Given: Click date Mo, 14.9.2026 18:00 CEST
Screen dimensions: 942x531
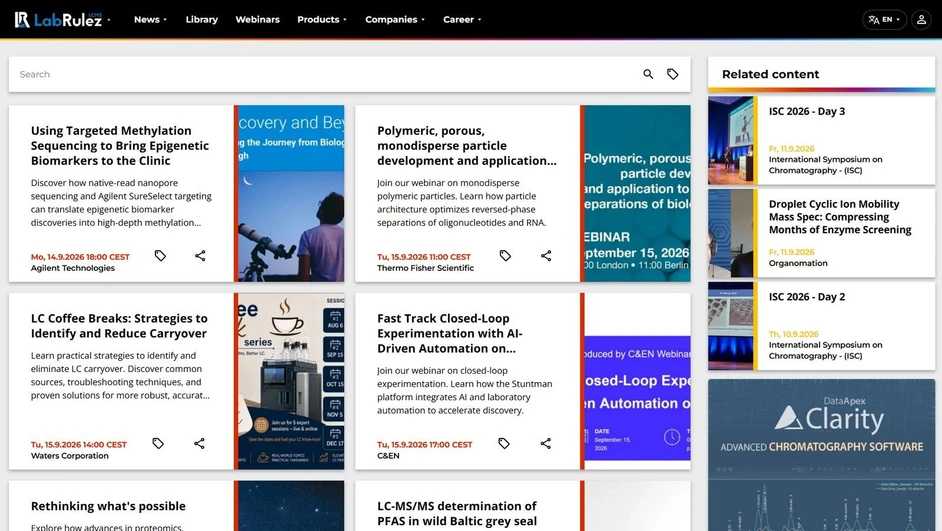Looking at the screenshot, I should click(80, 256).
